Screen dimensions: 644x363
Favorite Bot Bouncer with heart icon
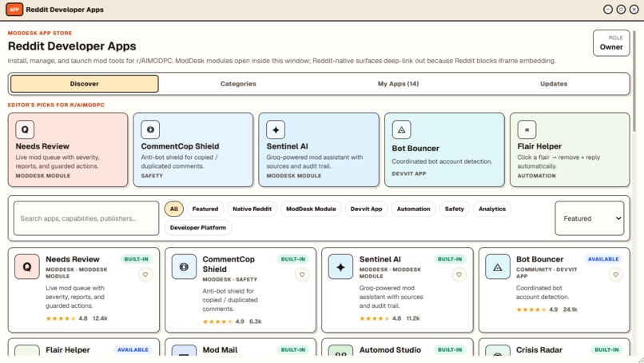coord(616,274)
